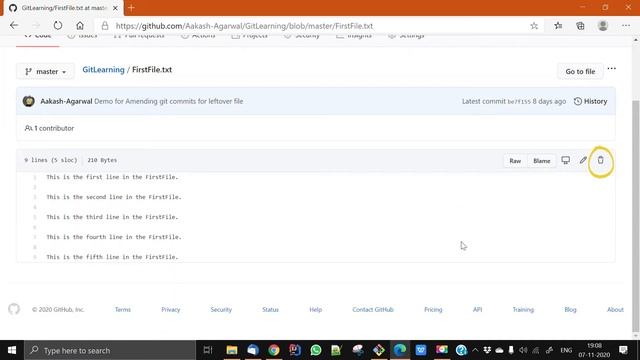Open file in GitHub Desktop icon
The image size is (640, 360).
pos(565,160)
